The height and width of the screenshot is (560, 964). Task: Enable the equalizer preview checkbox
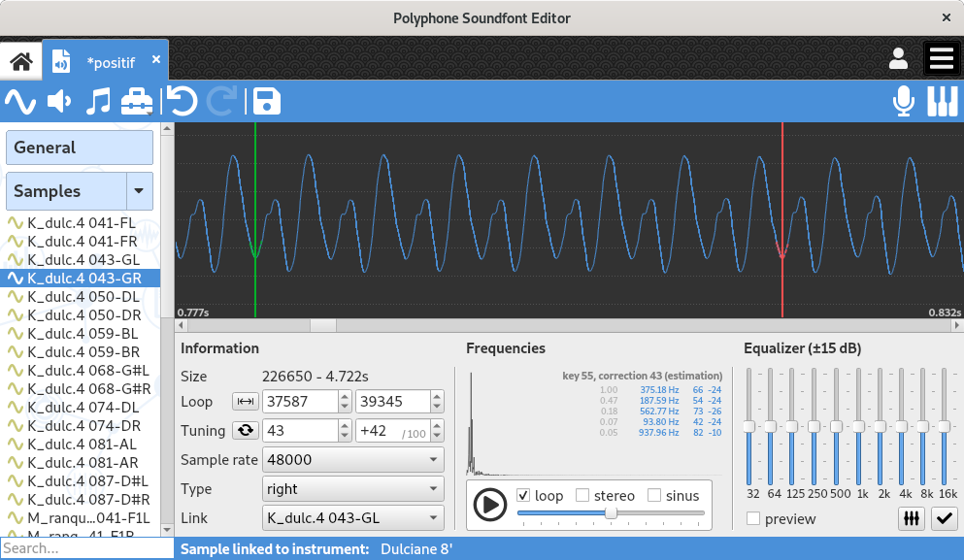(753, 519)
